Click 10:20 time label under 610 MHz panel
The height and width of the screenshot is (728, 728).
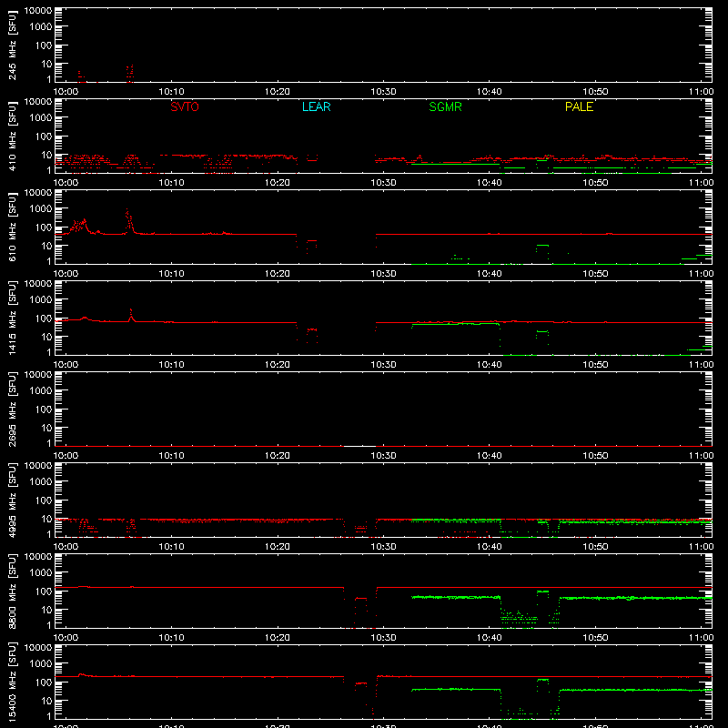click(278, 274)
